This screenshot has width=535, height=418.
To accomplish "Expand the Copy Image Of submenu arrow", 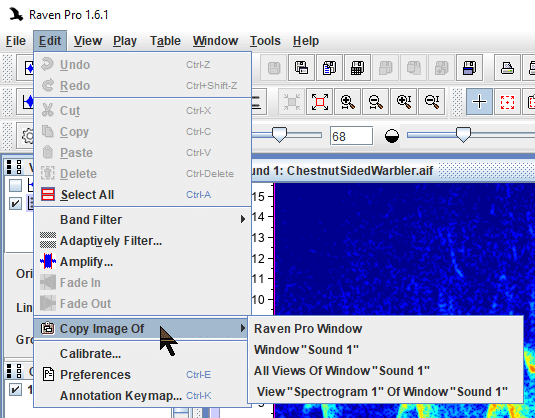I will (x=243, y=328).
